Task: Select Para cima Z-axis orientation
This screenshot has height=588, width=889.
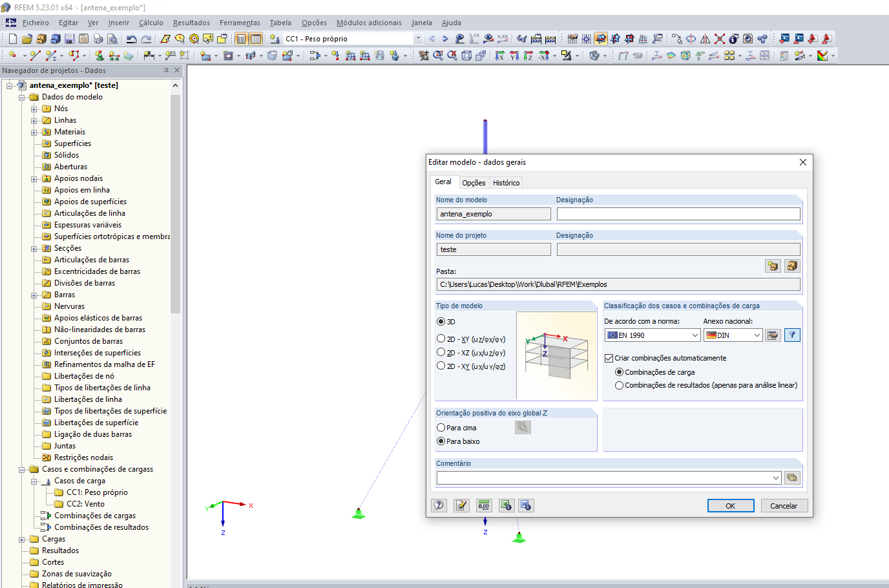Action: (441, 428)
